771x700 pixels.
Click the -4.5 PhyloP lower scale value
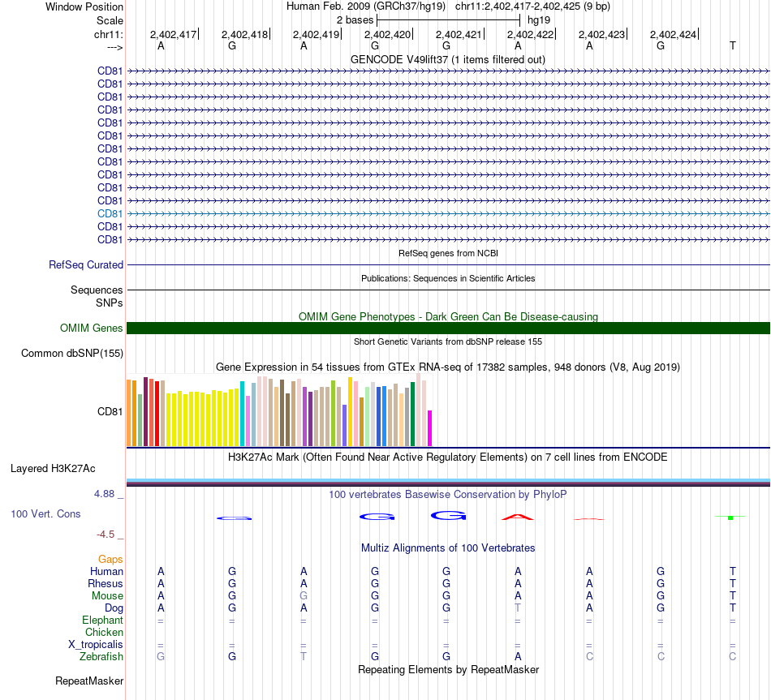(x=106, y=535)
